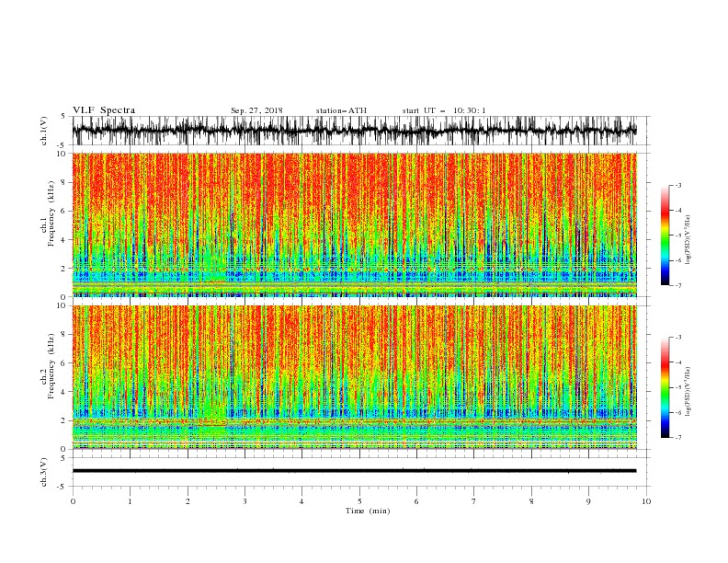Viewport: 728px width, 563px height.
Task: Click the 'Time (min)' axis label
Action: (x=368, y=511)
